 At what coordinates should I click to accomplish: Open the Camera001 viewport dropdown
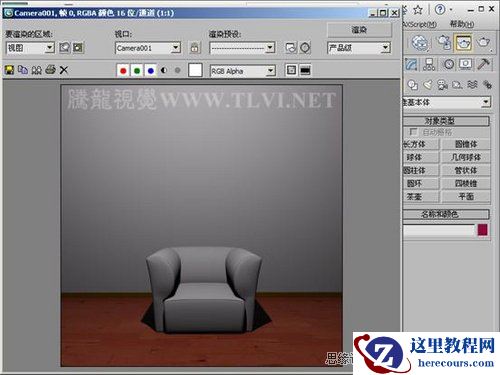click(148, 48)
